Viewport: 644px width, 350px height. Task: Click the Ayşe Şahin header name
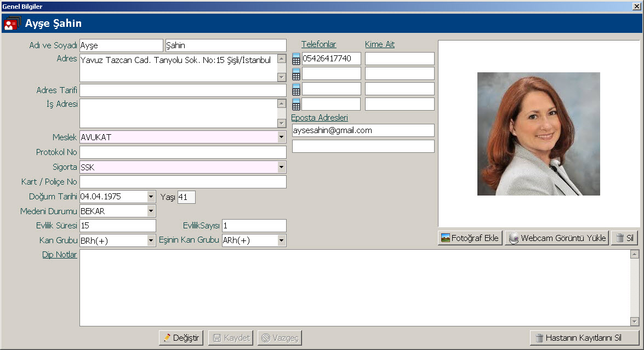point(53,24)
